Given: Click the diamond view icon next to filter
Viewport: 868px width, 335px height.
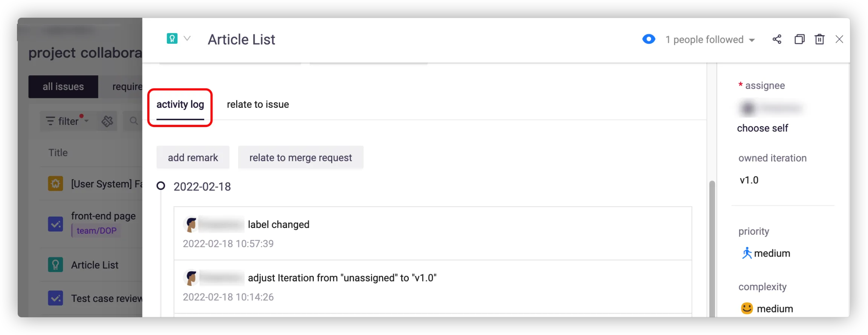Looking at the screenshot, I should 107,121.
